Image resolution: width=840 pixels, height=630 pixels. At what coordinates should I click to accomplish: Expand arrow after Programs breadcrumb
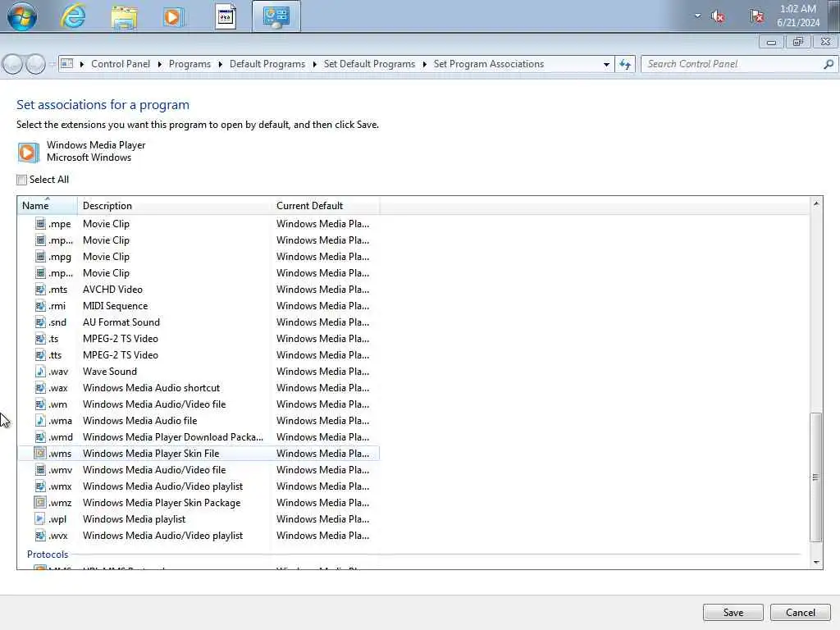click(x=220, y=64)
